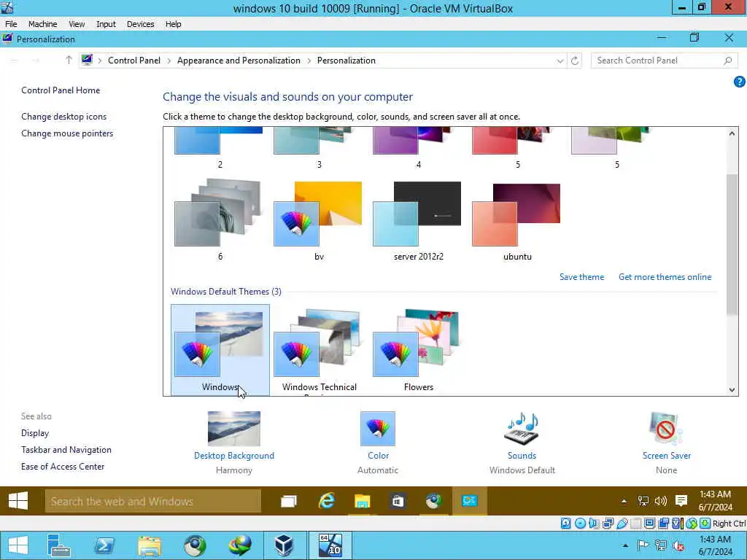Image resolution: width=747 pixels, height=560 pixels.
Task: Click Appearance and Personalization breadcrumb
Action: (x=239, y=61)
